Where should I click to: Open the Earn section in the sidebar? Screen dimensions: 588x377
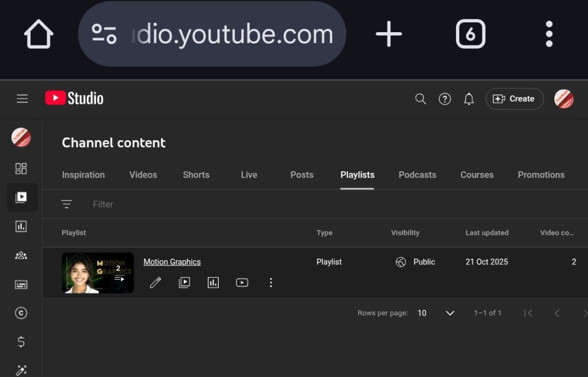point(22,342)
